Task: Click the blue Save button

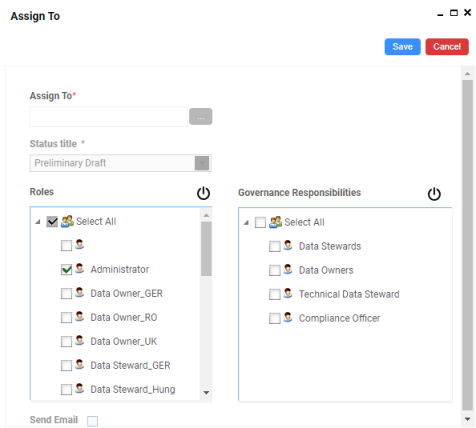Action: (402, 46)
